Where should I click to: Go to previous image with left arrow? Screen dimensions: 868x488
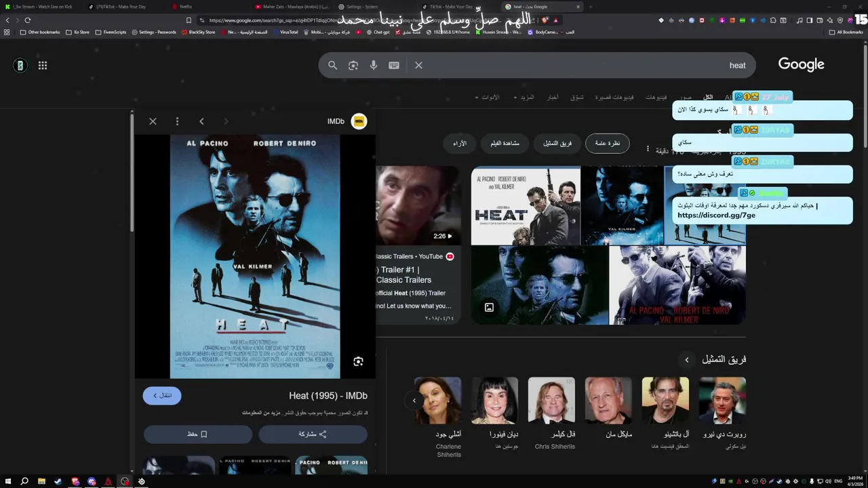point(201,121)
